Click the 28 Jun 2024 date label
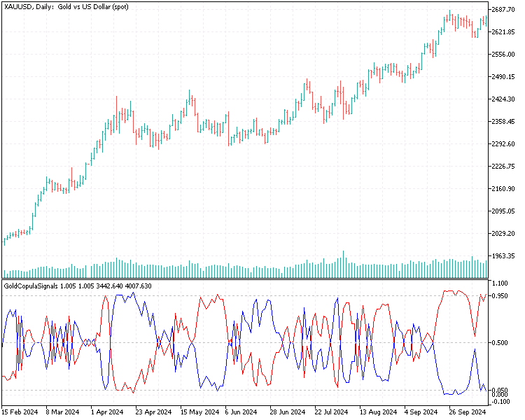 (288, 412)
